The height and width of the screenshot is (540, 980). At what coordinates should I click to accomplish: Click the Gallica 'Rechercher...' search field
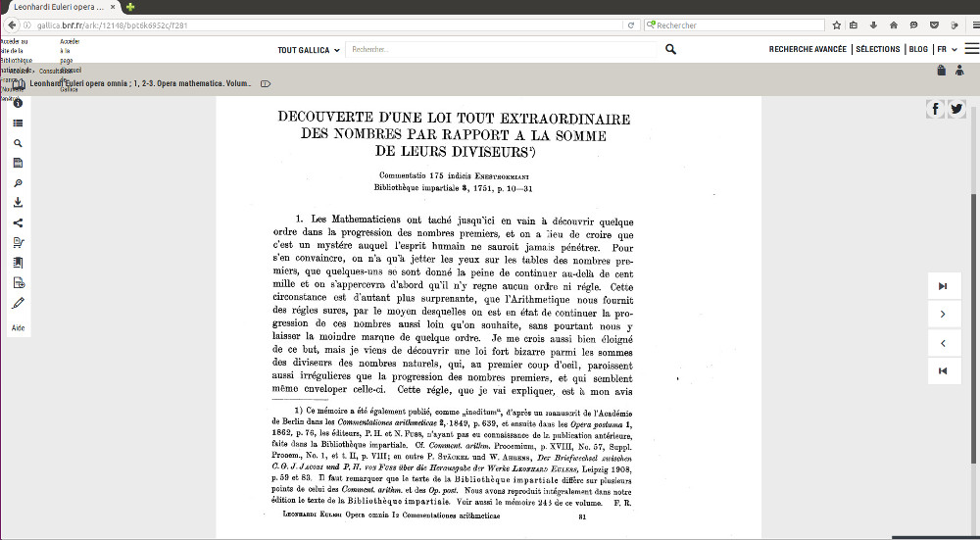tap(500, 49)
